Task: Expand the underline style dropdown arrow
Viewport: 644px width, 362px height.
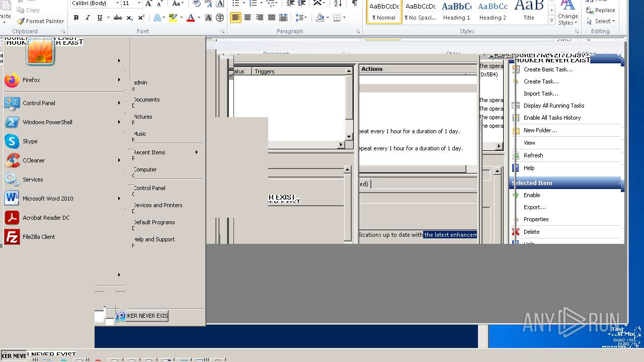Action: click(108, 18)
